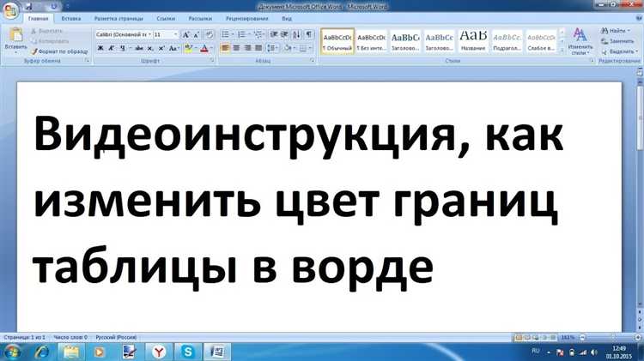The width and height of the screenshot is (644, 361).
Task: Click Найти find button
Action: coord(616,31)
